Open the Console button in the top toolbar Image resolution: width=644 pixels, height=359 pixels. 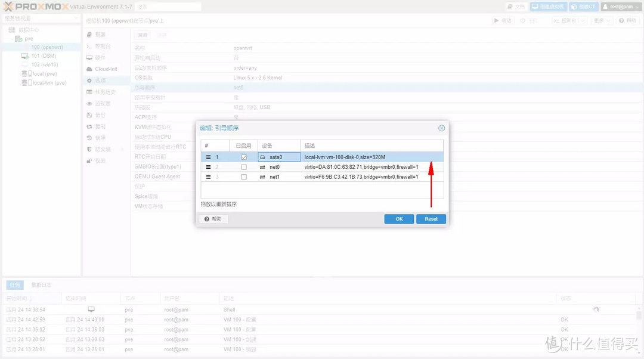tap(565, 20)
